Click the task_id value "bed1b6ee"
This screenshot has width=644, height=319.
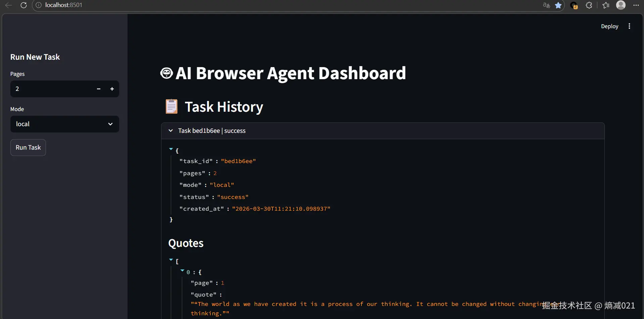point(238,161)
